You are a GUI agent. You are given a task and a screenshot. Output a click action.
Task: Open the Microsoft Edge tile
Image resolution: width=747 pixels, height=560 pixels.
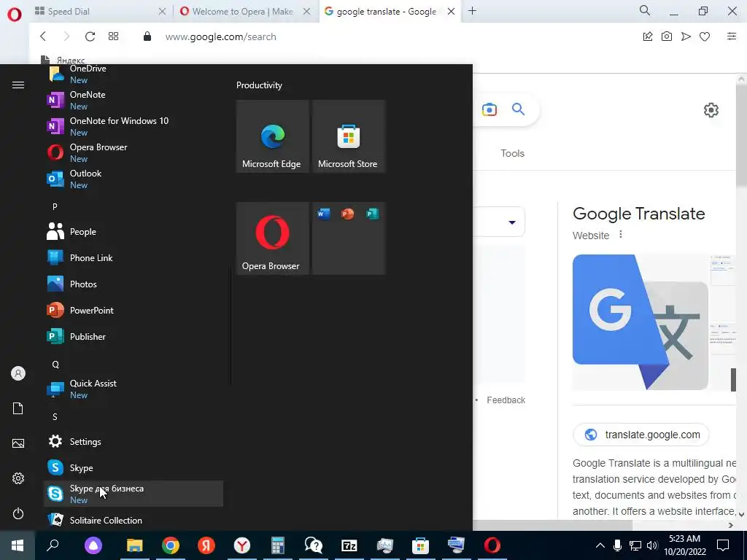tap(273, 136)
